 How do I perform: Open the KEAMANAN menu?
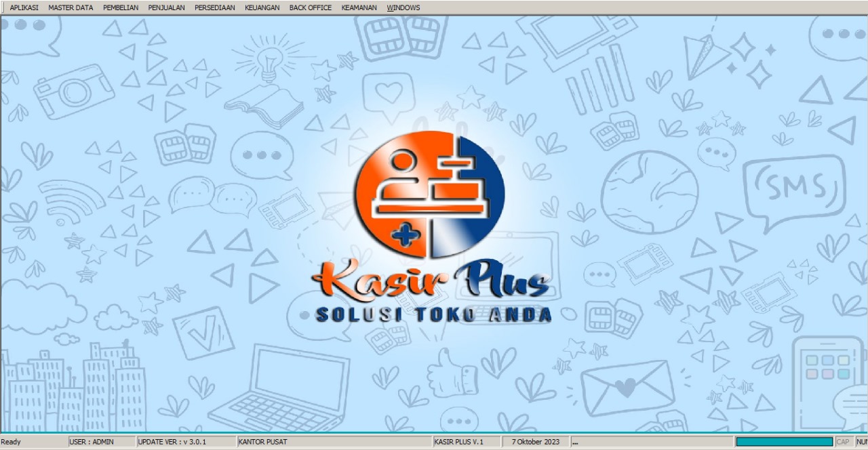359,7
